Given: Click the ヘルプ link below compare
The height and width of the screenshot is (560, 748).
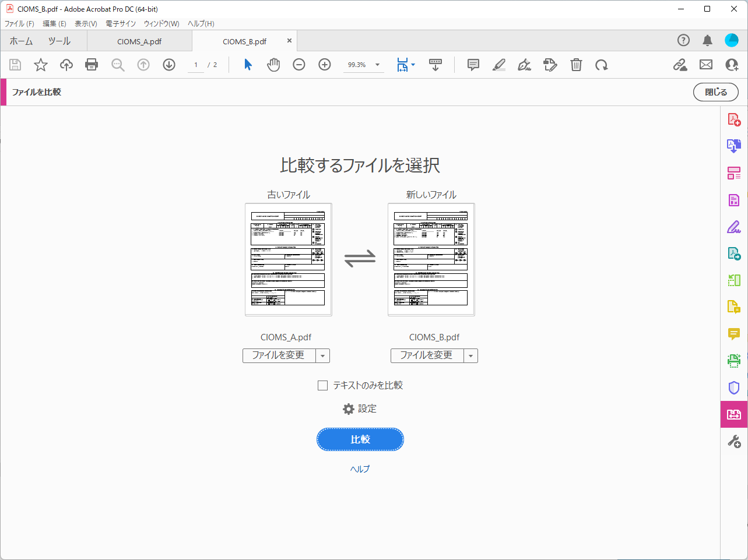Looking at the screenshot, I should [x=360, y=469].
